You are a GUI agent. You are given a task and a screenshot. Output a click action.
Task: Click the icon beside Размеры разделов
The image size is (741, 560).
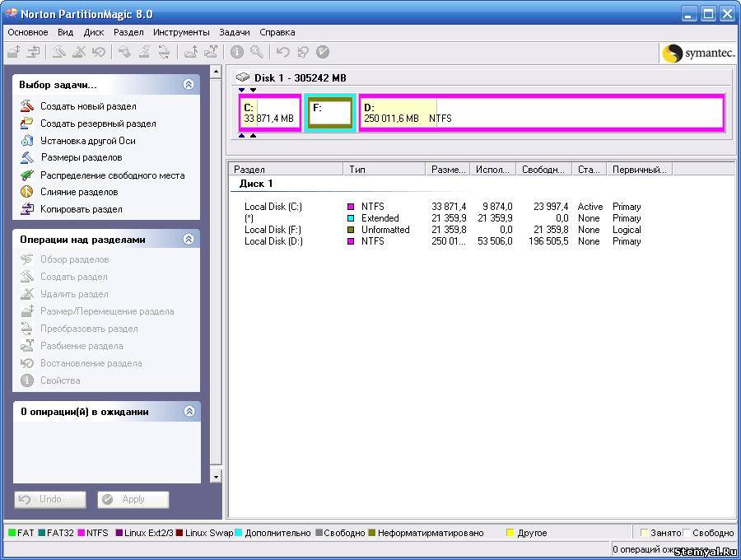click(x=27, y=157)
